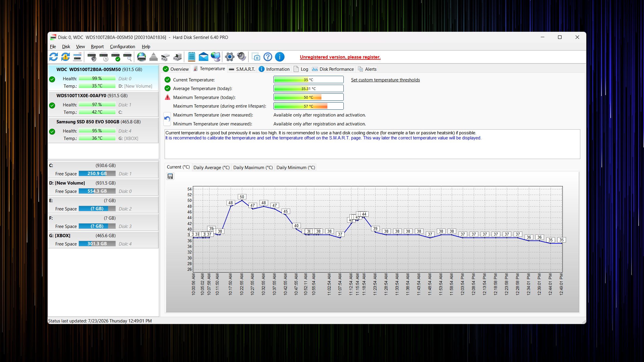This screenshot has width=644, height=362.
Task: Switch to the Alerts tab
Action: (367, 69)
